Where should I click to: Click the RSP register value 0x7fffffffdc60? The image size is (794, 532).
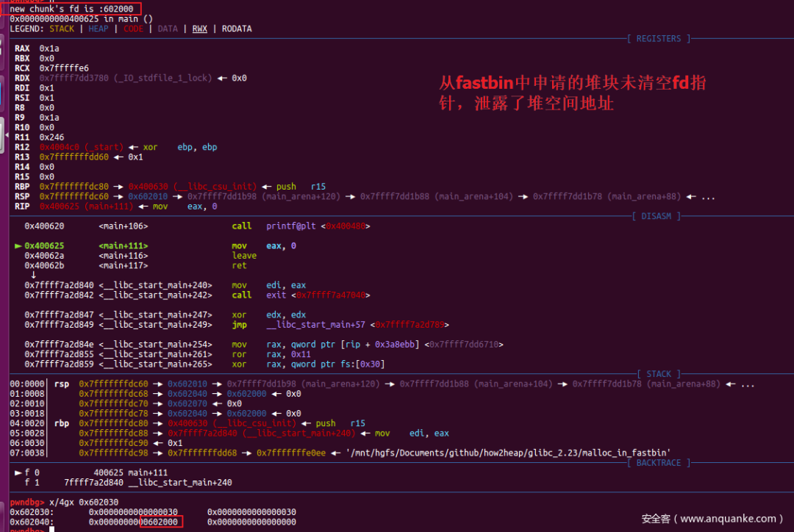74,196
